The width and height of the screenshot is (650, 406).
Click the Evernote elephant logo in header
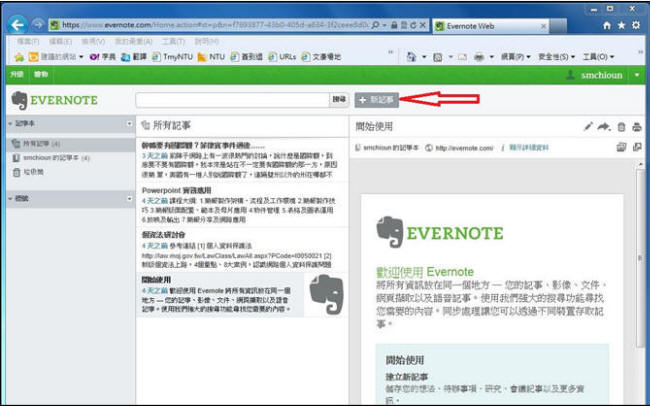(55, 100)
